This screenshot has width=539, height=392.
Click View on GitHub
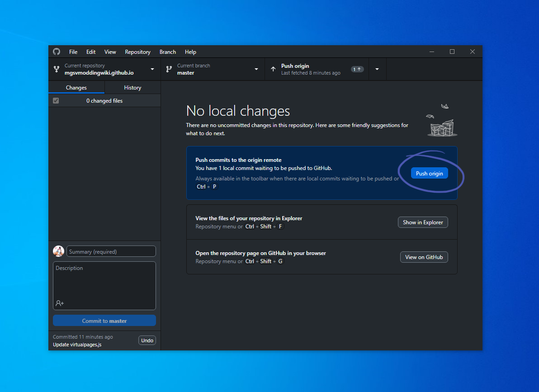(424, 257)
